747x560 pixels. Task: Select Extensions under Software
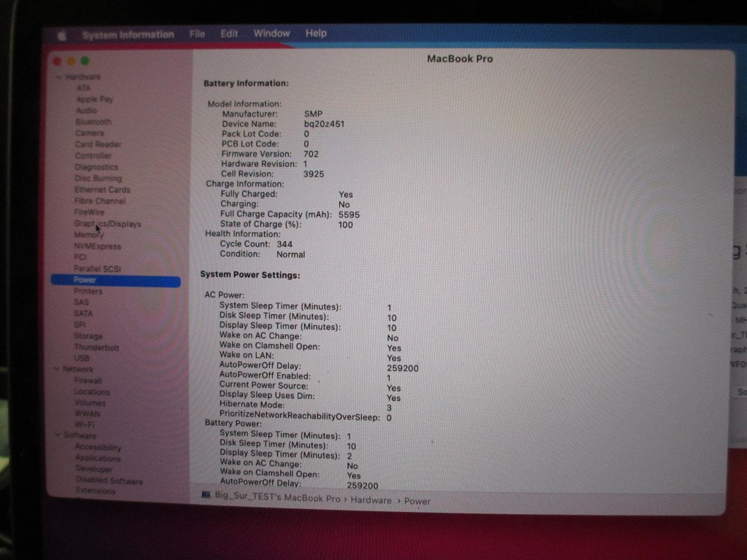point(96,491)
